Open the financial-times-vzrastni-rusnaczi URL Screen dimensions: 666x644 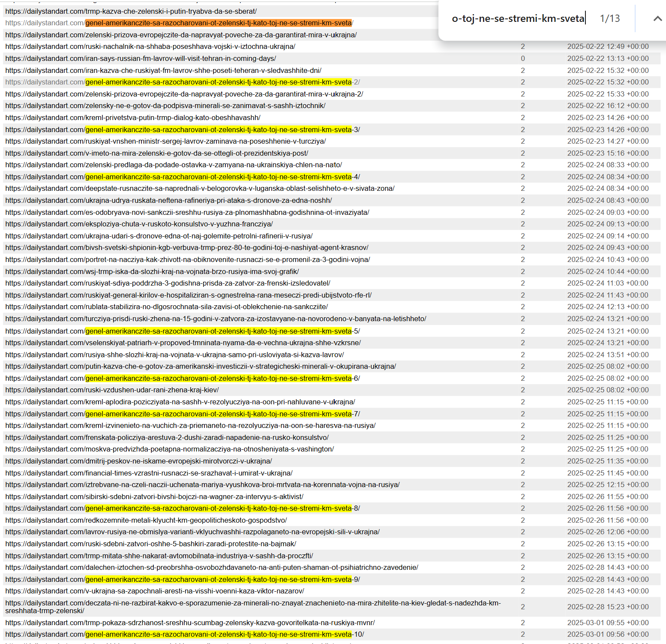click(x=149, y=473)
